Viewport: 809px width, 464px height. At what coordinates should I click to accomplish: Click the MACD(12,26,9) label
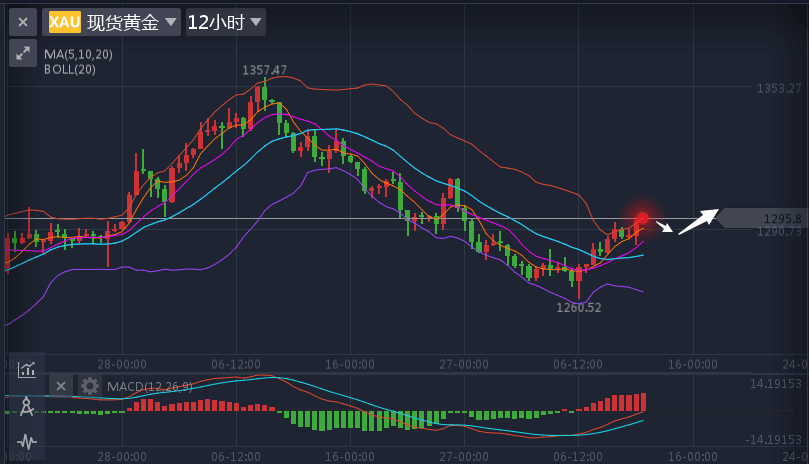click(x=150, y=386)
